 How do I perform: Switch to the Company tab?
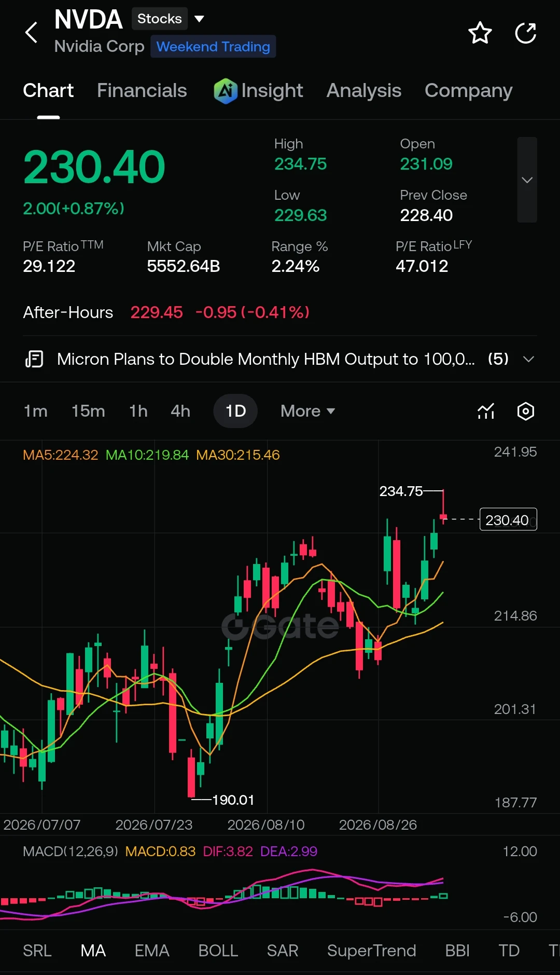pos(468,91)
